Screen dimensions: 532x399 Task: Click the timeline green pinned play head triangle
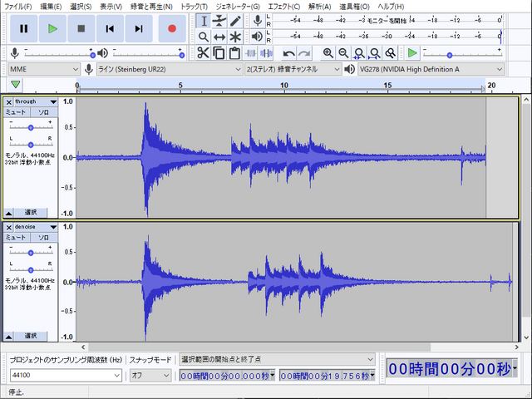(x=16, y=85)
